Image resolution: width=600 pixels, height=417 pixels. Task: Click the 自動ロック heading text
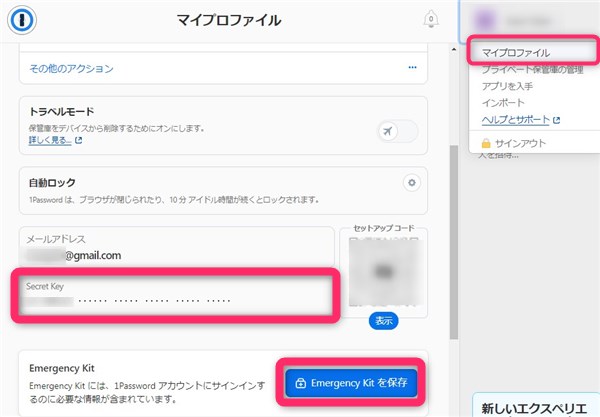tap(52, 182)
